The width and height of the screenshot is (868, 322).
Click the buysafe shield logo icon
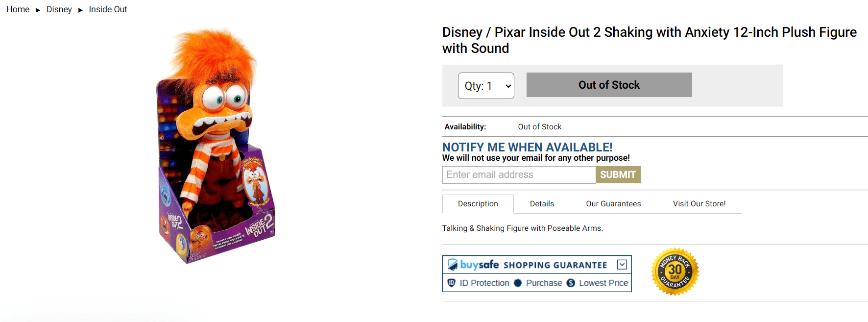pos(453,265)
